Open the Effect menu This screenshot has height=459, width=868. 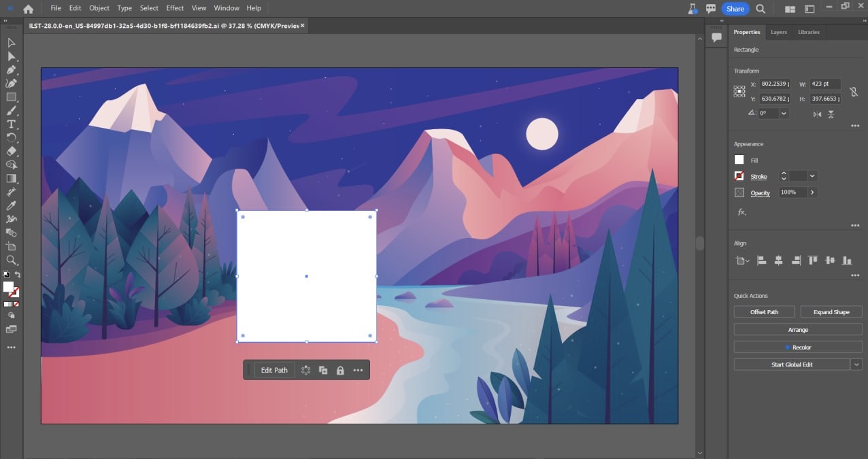tap(175, 8)
